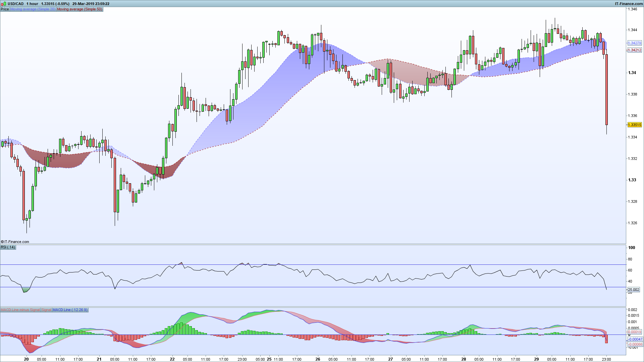Click the 1 hour timeframe label
644x362 pixels.
tap(33, 4)
